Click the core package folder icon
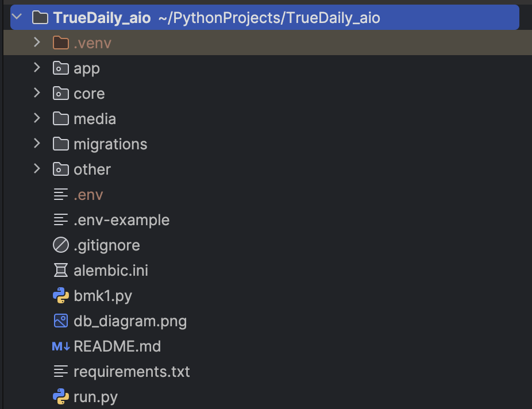Viewport: 532px width, 409px height. click(x=60, y=94)
